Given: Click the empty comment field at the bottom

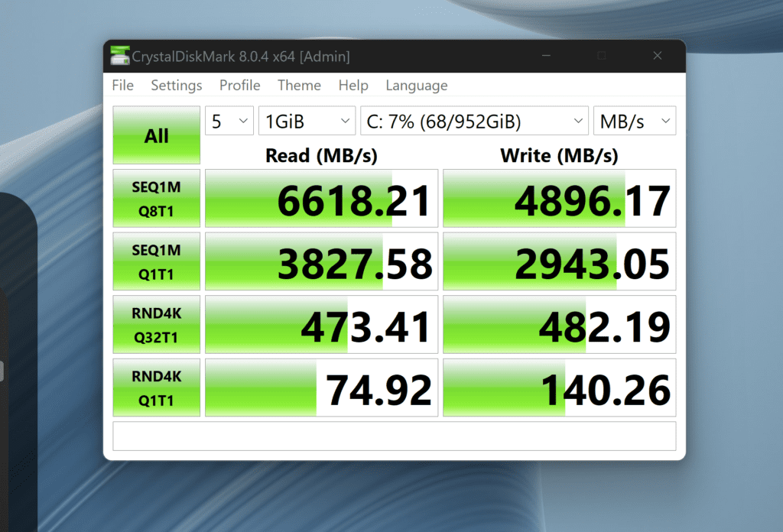Looking at the screenshot, I should coord(395,436).
